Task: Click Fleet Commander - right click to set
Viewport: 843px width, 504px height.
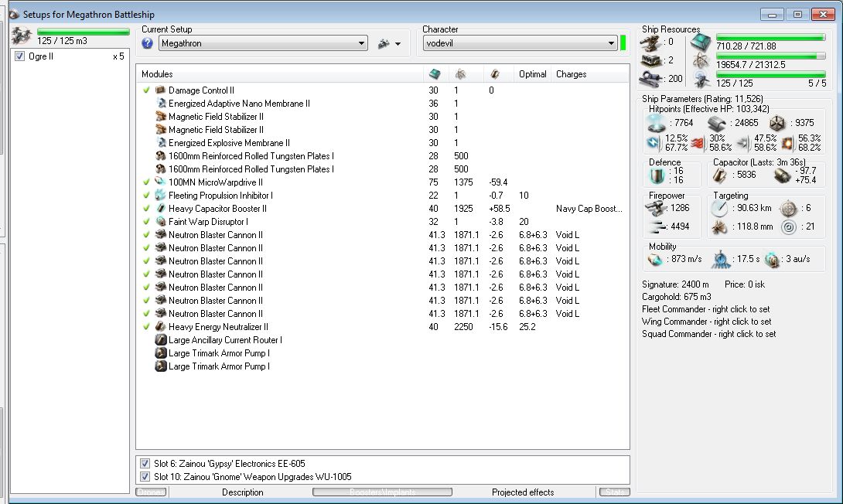Action: pos(705,309)
